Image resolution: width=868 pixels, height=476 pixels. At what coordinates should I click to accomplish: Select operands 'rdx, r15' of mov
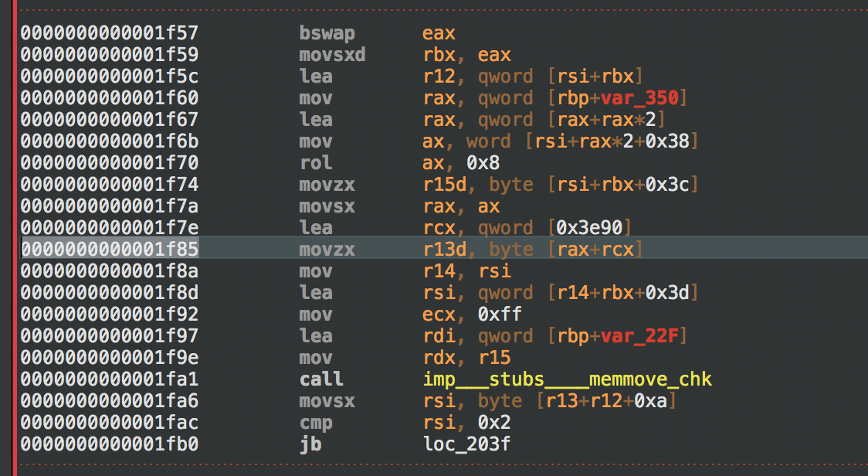(466, 358)
